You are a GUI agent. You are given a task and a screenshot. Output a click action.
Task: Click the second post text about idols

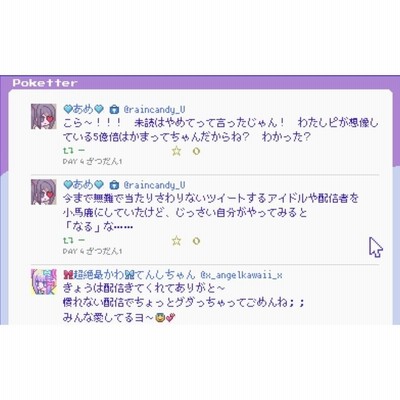click(211, 212)
